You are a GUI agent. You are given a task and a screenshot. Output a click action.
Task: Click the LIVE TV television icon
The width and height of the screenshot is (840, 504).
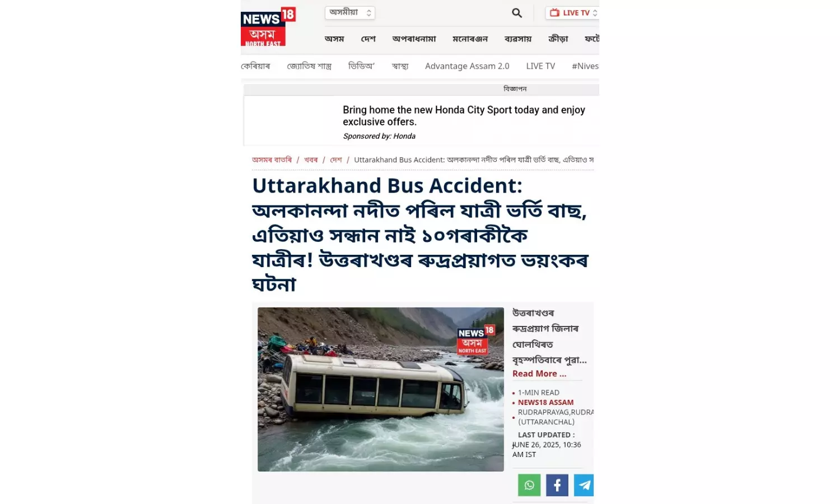[554, 13]
